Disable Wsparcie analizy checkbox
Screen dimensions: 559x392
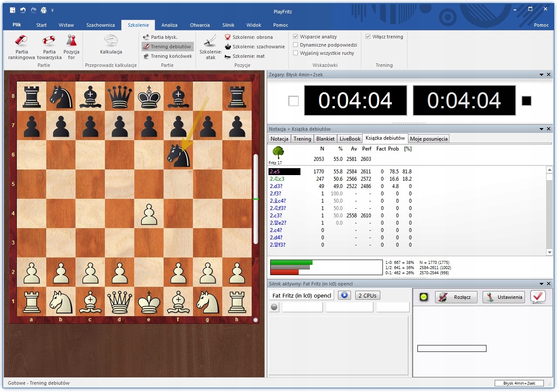[296, 37]
